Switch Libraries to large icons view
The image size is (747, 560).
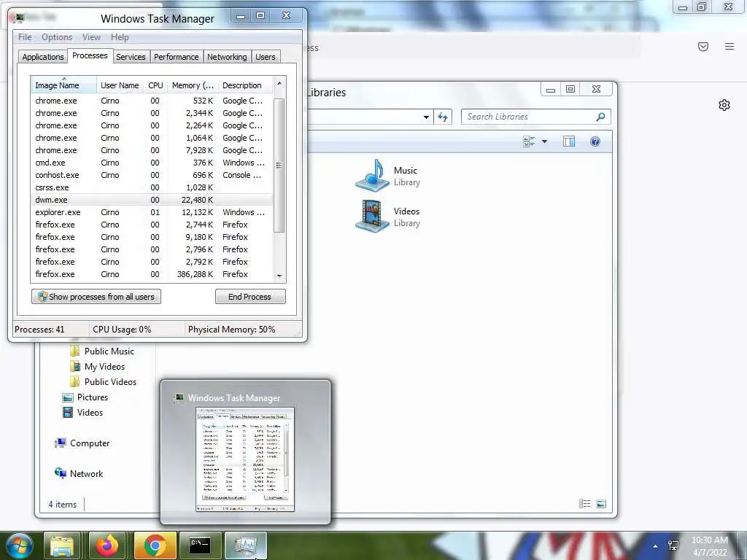tap(601, 503)
